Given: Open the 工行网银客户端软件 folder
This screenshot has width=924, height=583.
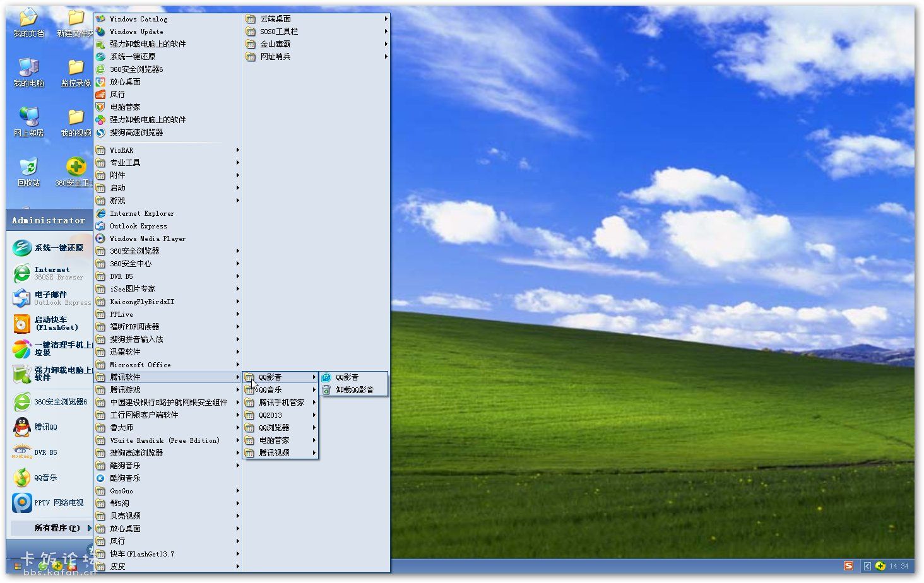Looking at the screenshot, I should coord(168,415).
